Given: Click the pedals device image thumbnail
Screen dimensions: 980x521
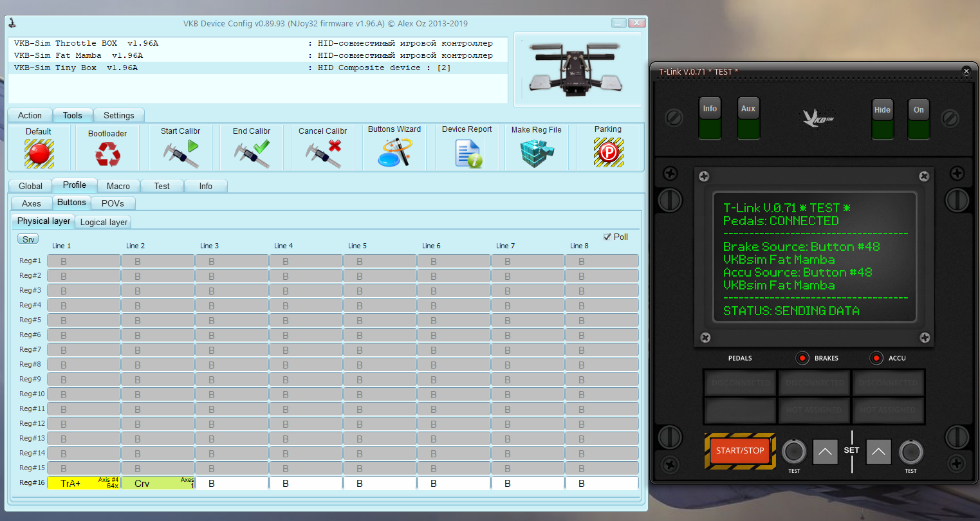Looking at the screenshot, I should tap(577, 69).
